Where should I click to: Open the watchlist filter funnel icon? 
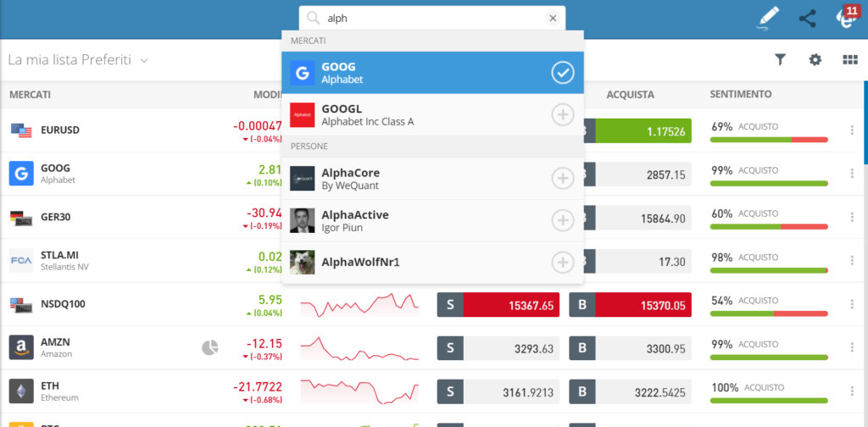(x=780, y=60)
